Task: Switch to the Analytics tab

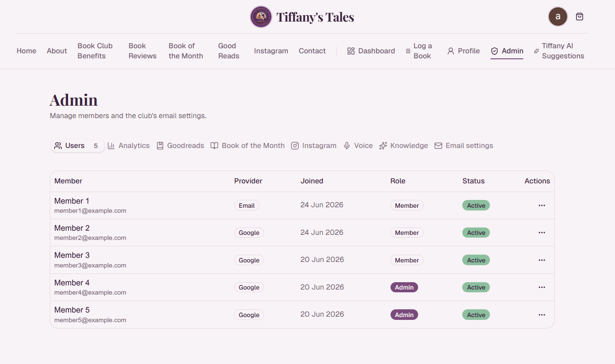Action: pyautogui.click(x=129, y=146)
